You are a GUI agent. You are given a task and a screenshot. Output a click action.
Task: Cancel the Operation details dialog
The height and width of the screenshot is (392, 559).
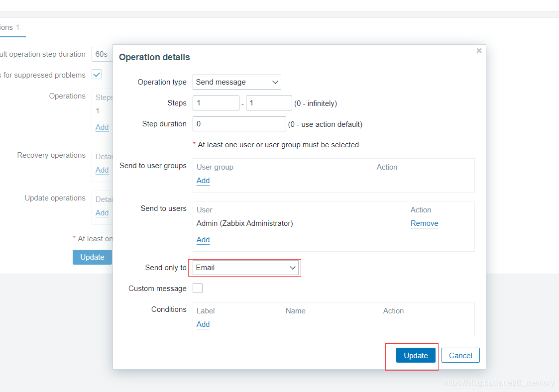point(460,355)
